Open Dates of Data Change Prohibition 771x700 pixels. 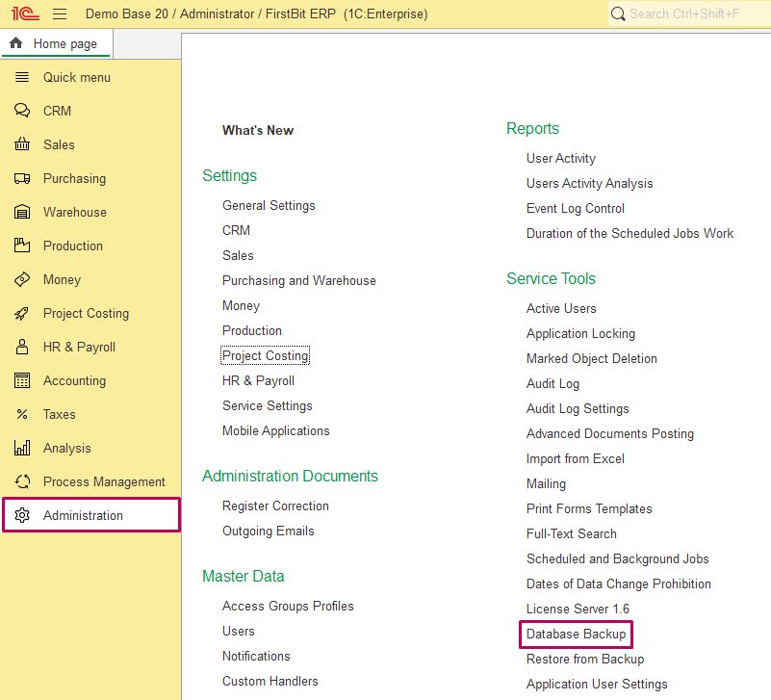(x=619, y=583)
